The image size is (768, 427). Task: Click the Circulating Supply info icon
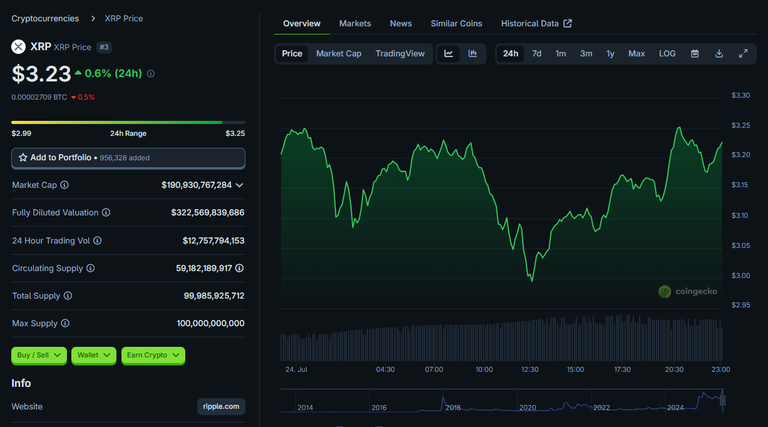point(91,268)
